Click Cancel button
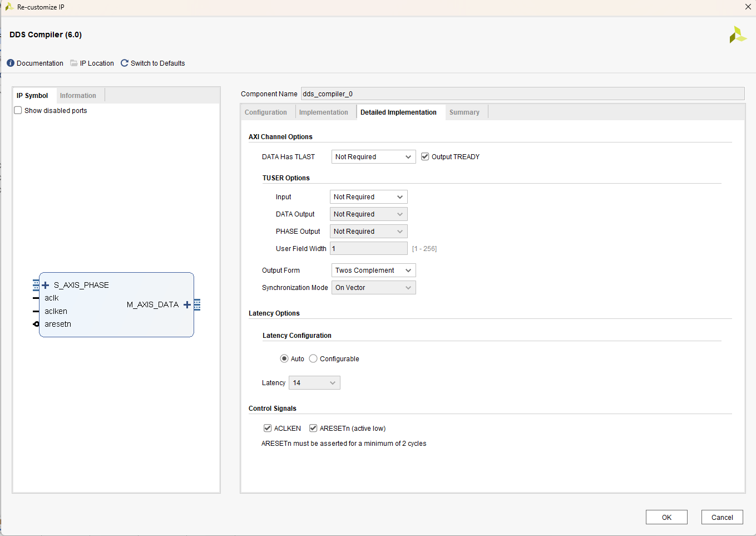756x536 pixels. 722,518
